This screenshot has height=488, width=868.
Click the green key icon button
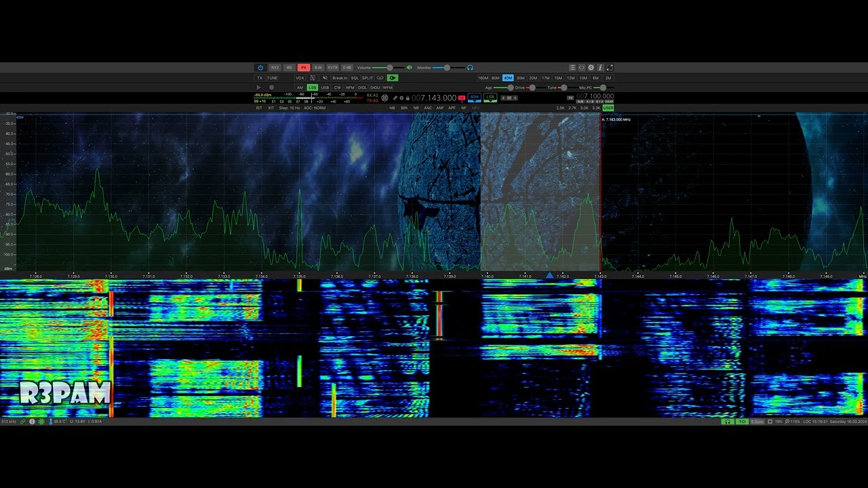click(393, 78)
